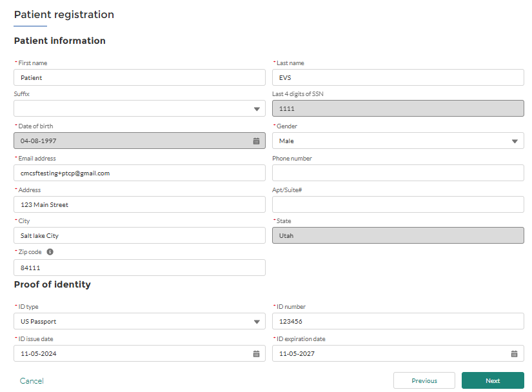532x392 pixels.
Task: Click the Previous button
Action: pyautogui.click(x=424, y=380)
